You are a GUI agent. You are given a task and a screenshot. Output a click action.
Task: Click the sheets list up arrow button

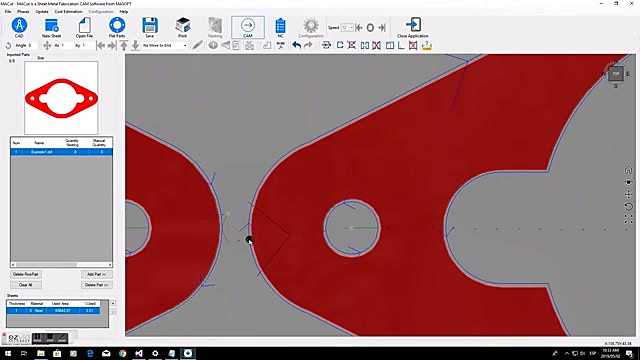(113, 303)
